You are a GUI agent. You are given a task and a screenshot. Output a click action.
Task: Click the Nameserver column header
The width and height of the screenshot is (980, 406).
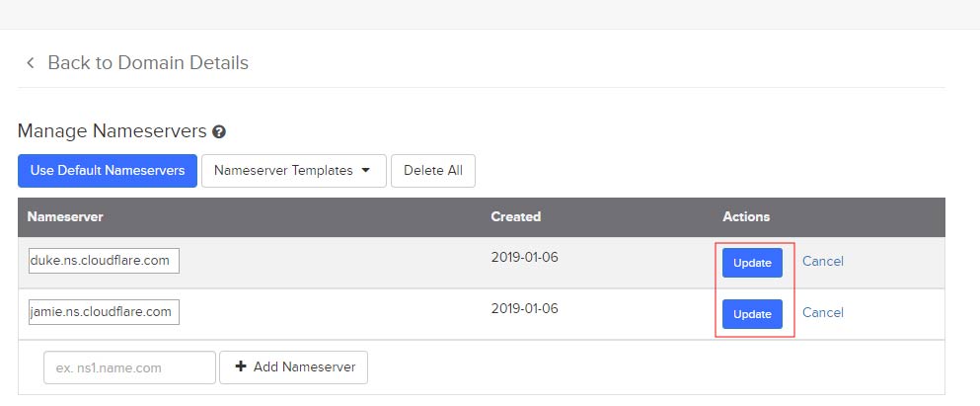click(65, 216)
